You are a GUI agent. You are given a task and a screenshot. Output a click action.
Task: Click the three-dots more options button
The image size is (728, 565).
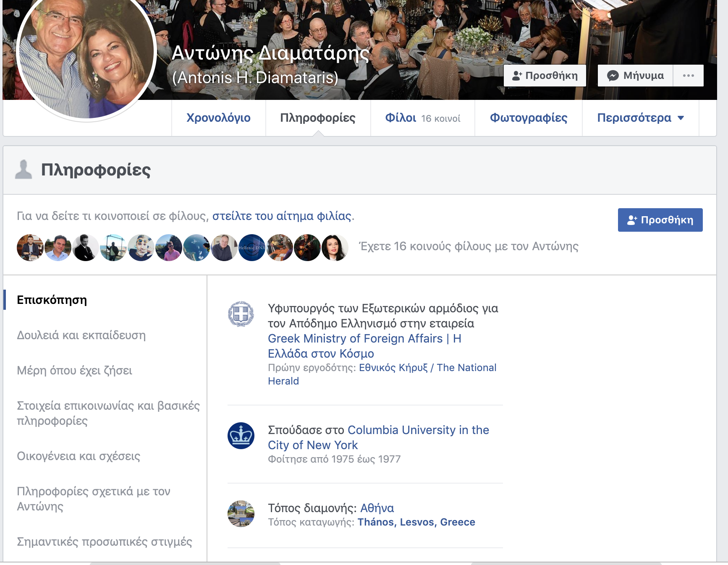[x=688, y=76]
